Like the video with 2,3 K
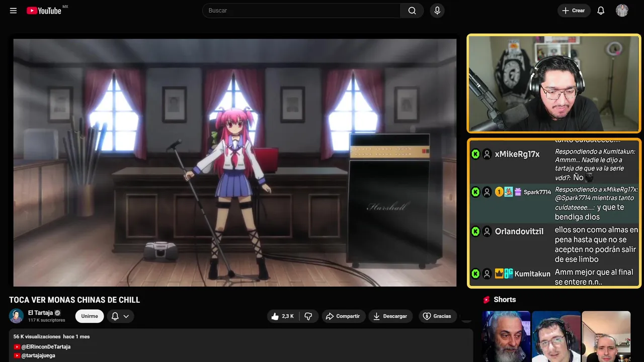The height and width of the screenshot is (362, 644). [283, 316]
